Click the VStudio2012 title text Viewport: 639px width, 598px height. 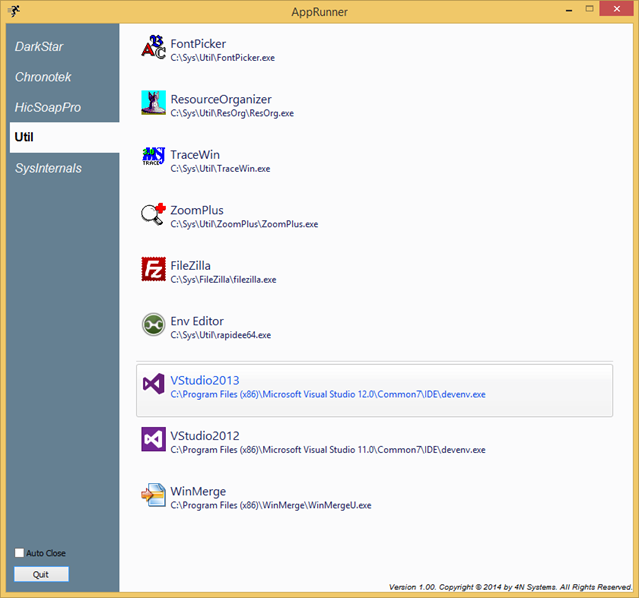click(x=205, y=436)
